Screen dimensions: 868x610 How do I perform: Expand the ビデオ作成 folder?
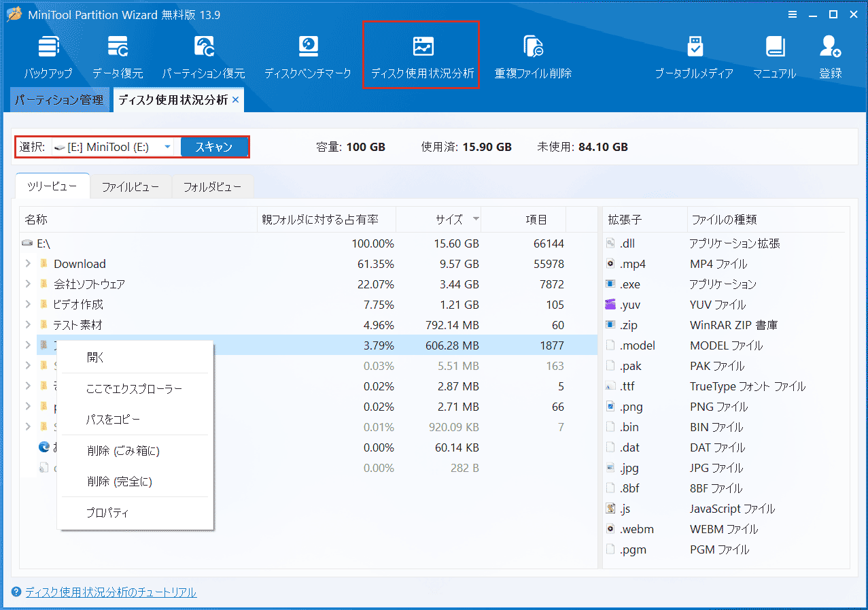(x=28, y=305)
